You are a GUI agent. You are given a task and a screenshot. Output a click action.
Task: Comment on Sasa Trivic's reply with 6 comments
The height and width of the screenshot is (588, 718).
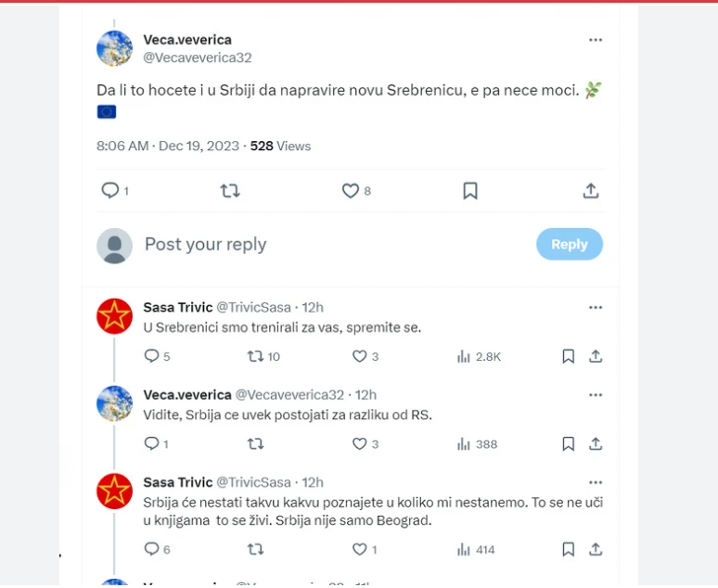(x=152, y=550)
